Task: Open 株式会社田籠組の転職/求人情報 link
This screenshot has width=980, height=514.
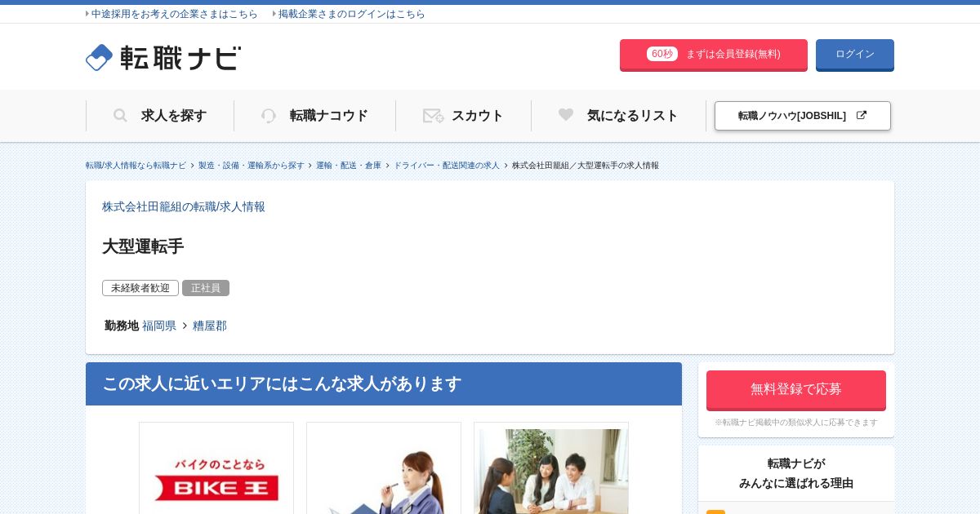Action: (184, 206)
